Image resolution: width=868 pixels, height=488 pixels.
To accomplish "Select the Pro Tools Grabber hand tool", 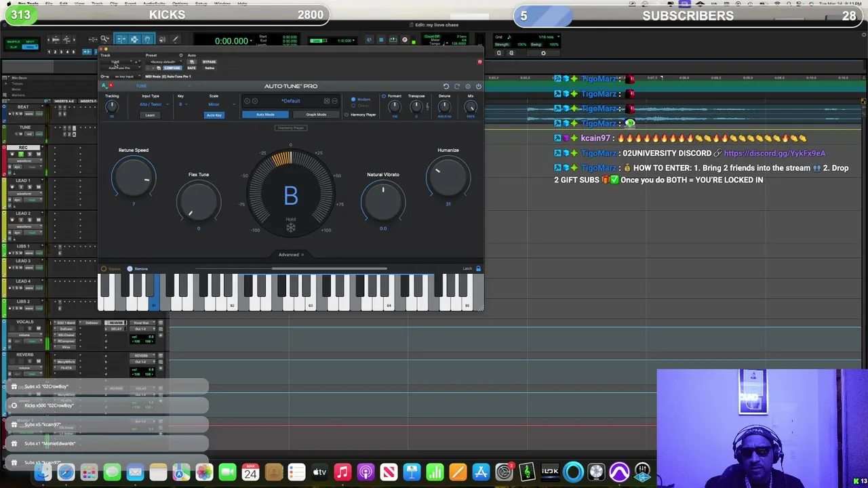I will (147, 39).
